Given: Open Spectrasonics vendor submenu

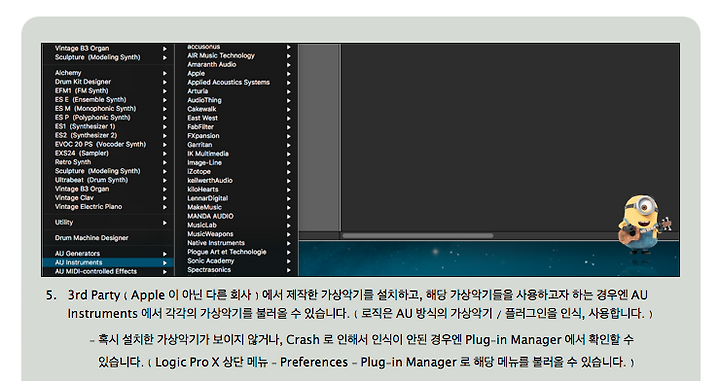Looking at the screenshot, I should coord(237,270).
